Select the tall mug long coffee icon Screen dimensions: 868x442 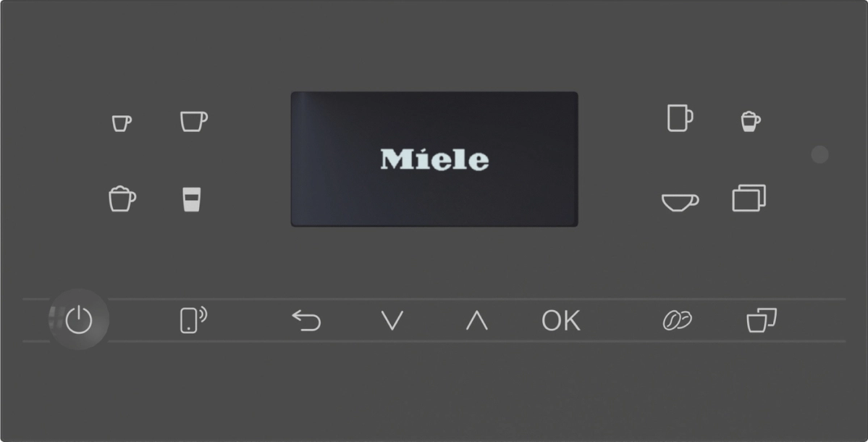[680, 118]
